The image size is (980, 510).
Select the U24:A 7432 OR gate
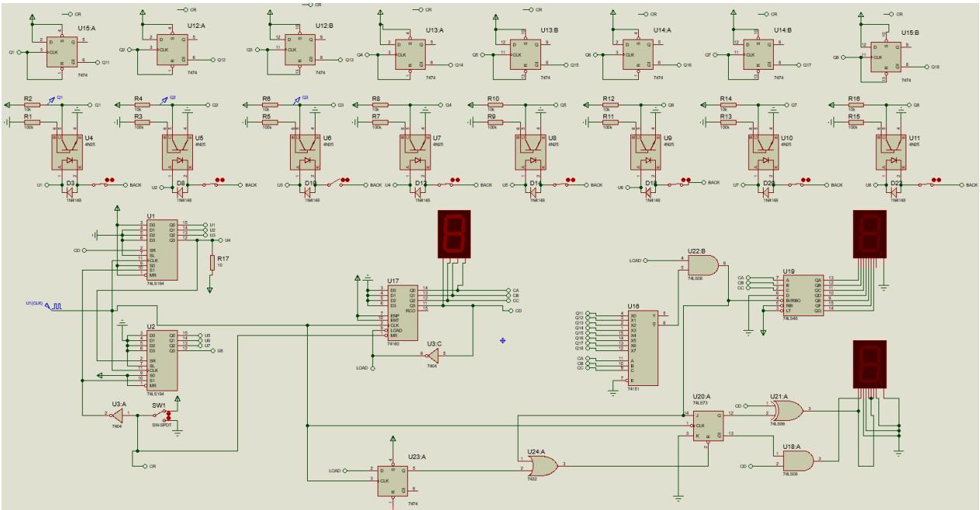point(541,464)
